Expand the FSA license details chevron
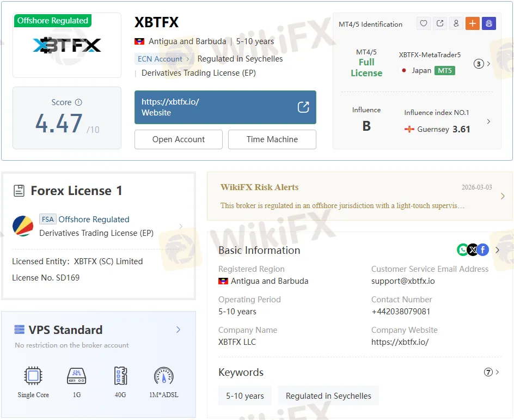Viewport: 514px width, 420px height. (x=181, y=226)
